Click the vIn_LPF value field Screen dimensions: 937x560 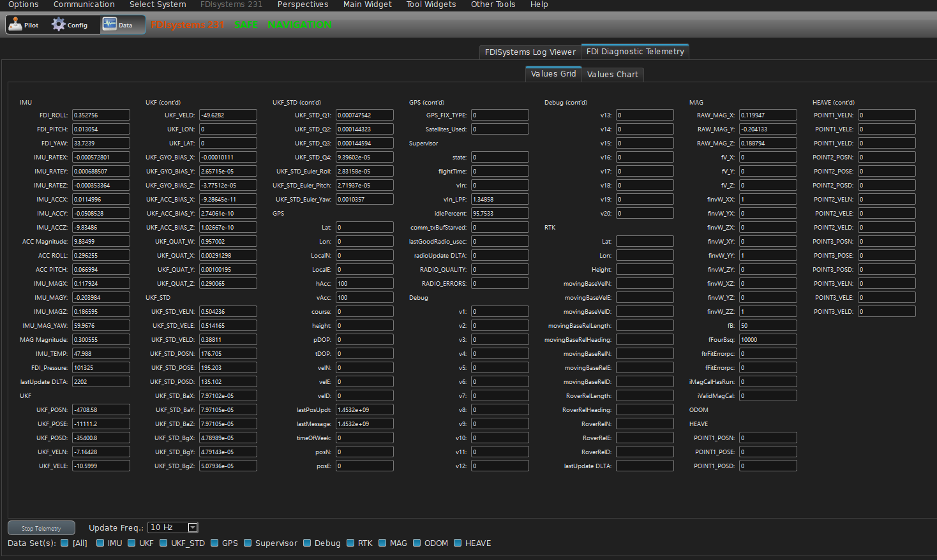(500, 200)
